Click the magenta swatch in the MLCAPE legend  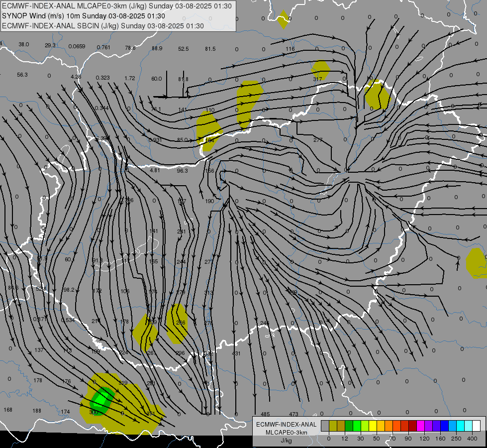[420, 426]
